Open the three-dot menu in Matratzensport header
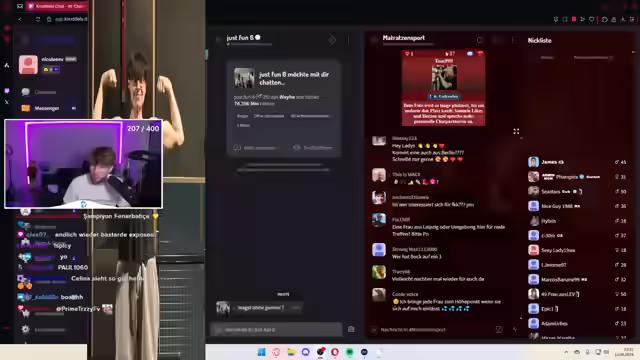 click(512, 40)
